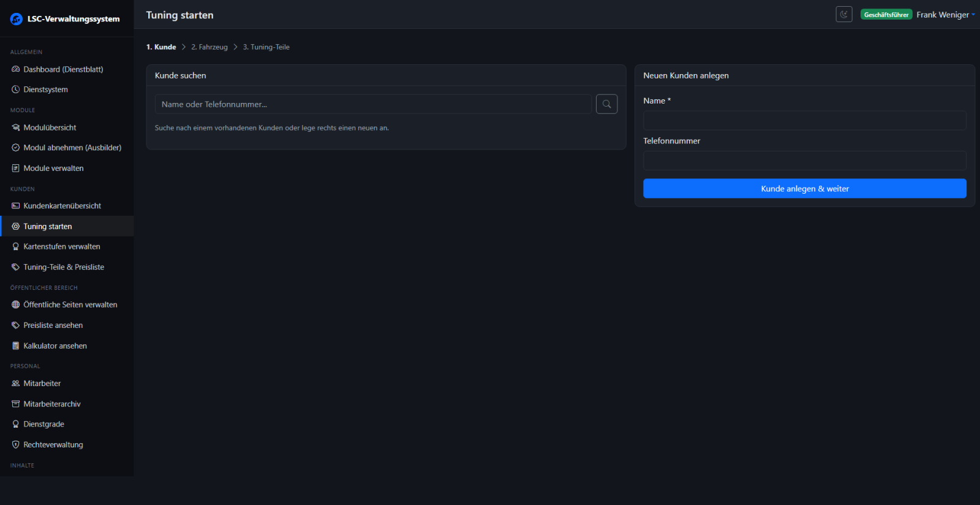Image resolution: width=980 pixels, height=505 pixels.
Task: Click the Module verwalten list icon
Action: click(16, 168)
